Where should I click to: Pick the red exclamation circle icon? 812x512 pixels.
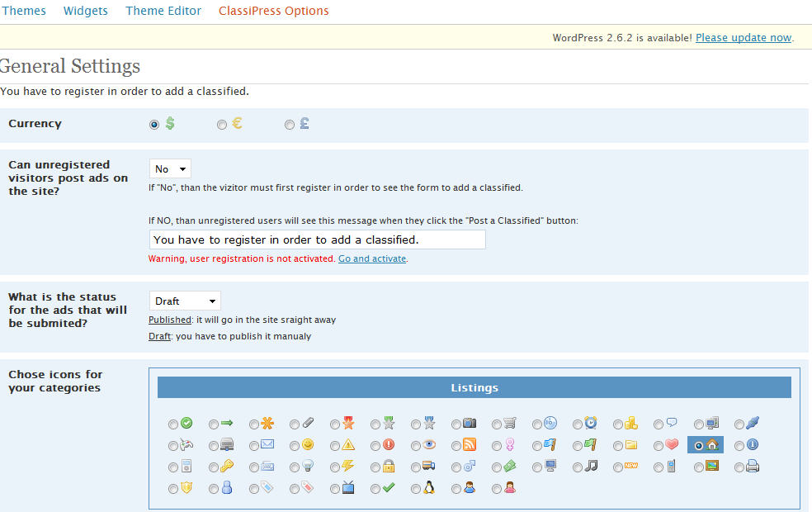pyautogui.click(x=389, y=444)
